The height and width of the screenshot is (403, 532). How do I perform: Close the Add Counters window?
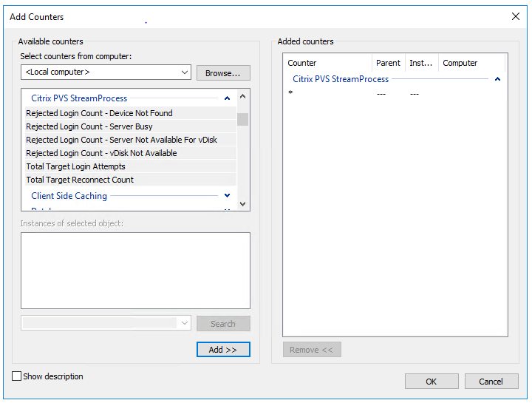pos(516,16)
